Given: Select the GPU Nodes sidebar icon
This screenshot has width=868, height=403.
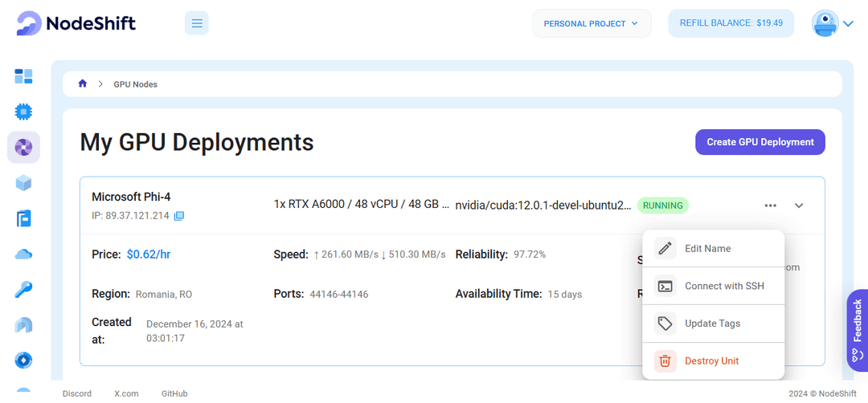Looking at the screenshot, I should 23,147.
